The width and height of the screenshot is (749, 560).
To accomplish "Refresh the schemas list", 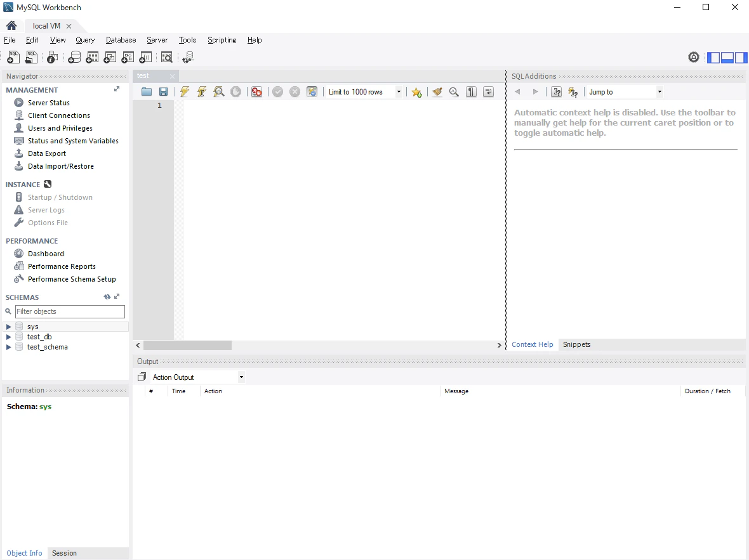I will (107, 297).
